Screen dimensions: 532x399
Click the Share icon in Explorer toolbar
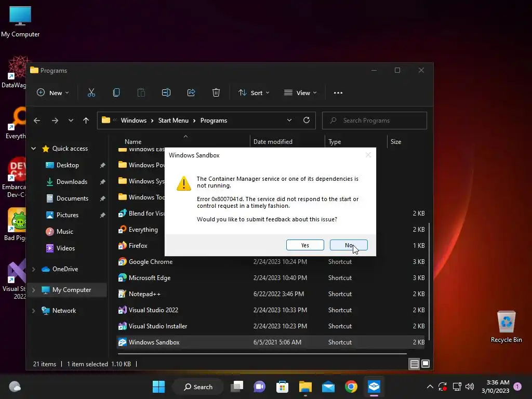tap(191, 92)
